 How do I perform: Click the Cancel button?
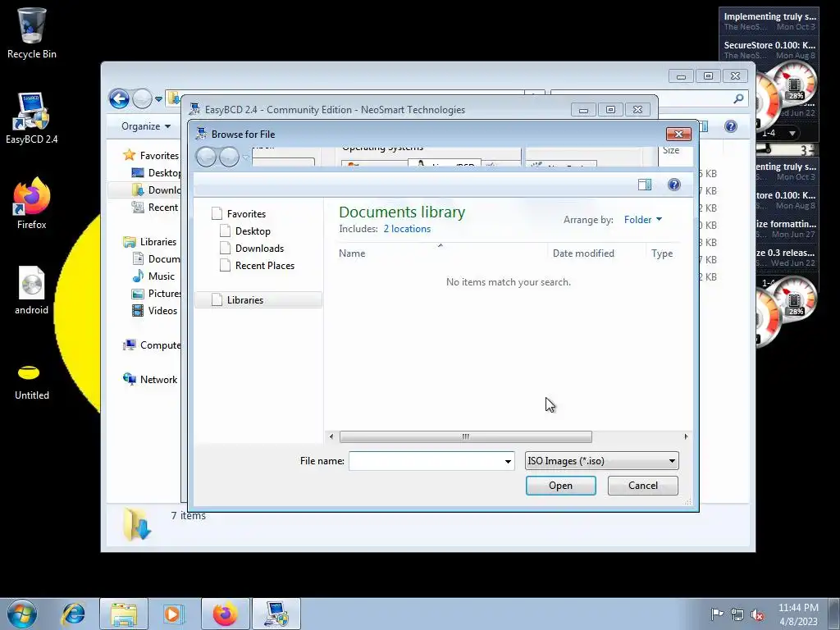click(643, 486)
